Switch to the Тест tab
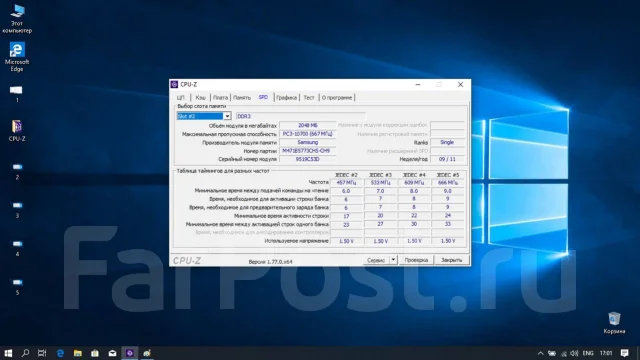Image resolution: width=640 pixels, height=360 pixels. pyautogui.click(x=309, y=98)
